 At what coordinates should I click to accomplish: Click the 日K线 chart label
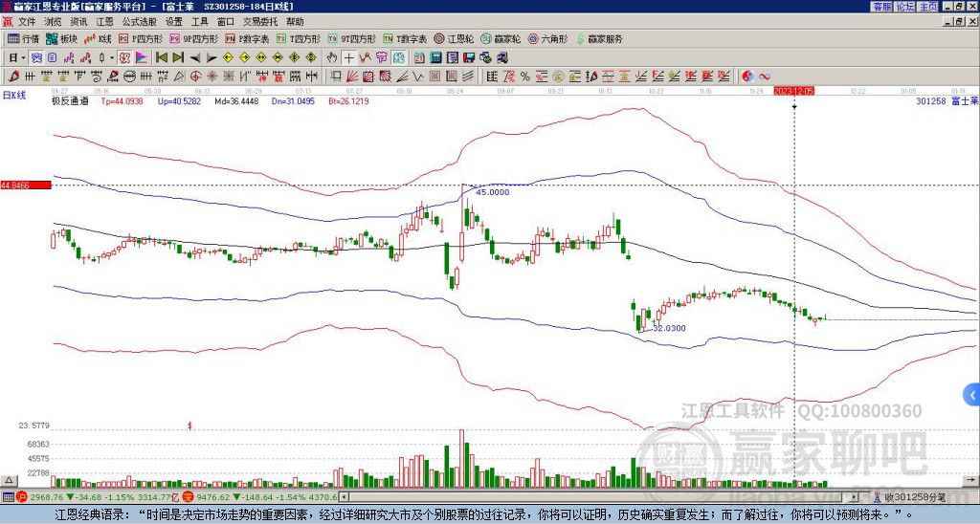tap(14, 95)
